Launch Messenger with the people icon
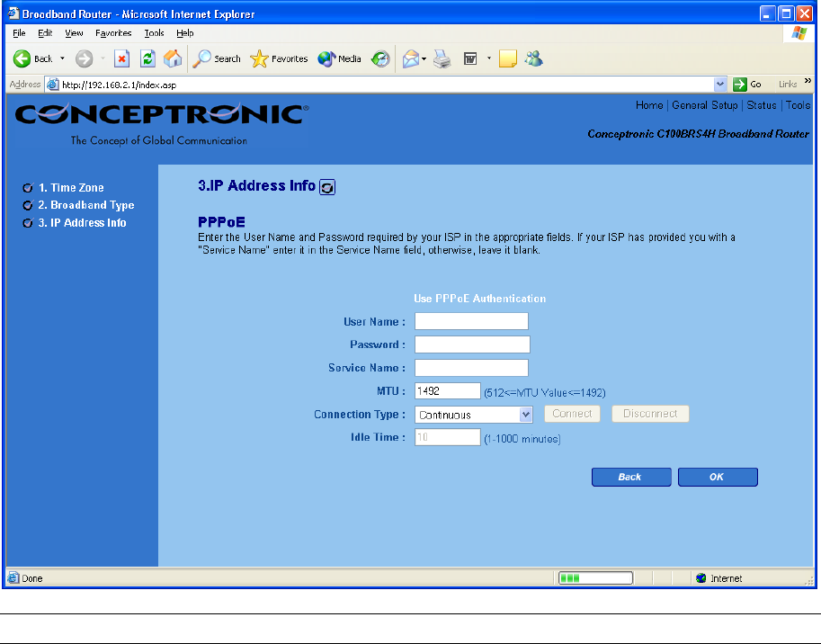Viewport: 821px width, 644px height. click(x=534, y=58)
